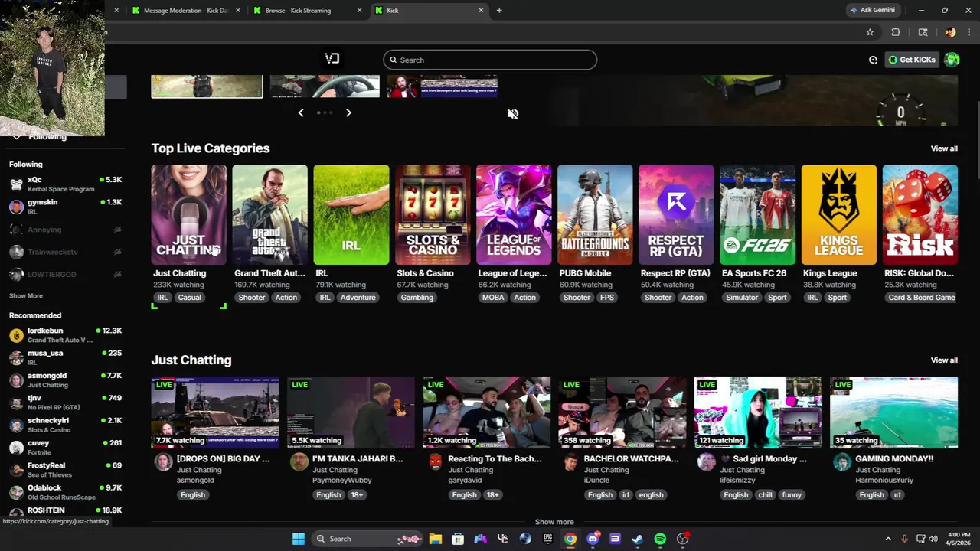Show hidden system tray icons

tap(888, 539)
